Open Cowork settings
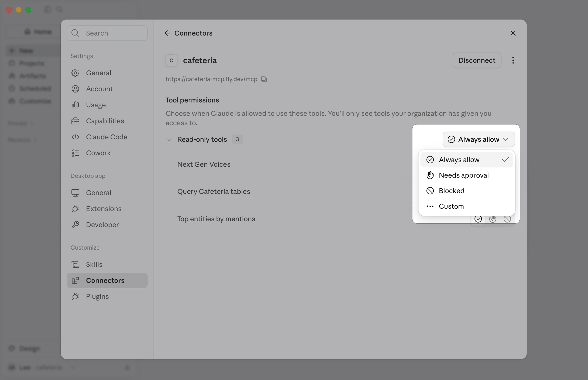Image resolution: width=588 pixels, height=380 pixels. click(107, 153)
